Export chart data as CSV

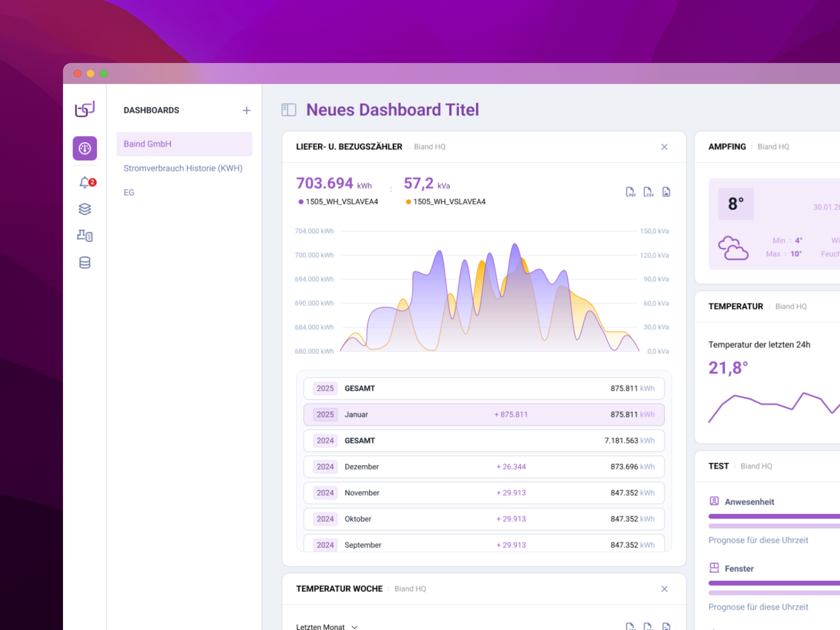(648, 192)
